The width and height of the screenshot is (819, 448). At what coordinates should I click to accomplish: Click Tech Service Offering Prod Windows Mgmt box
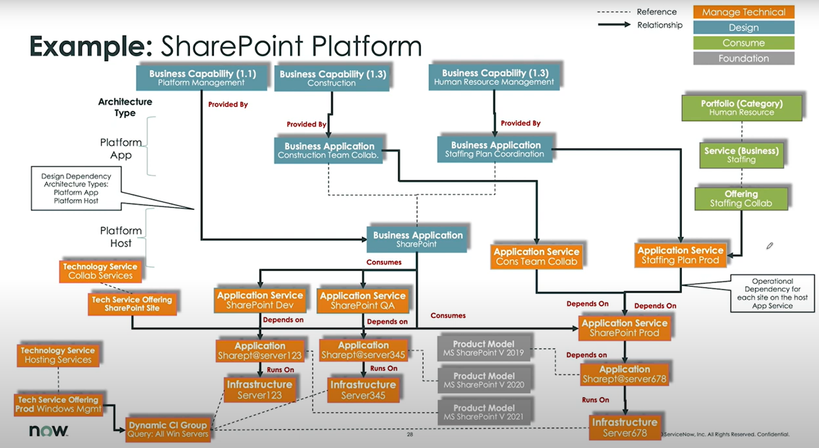coord(58,404)
